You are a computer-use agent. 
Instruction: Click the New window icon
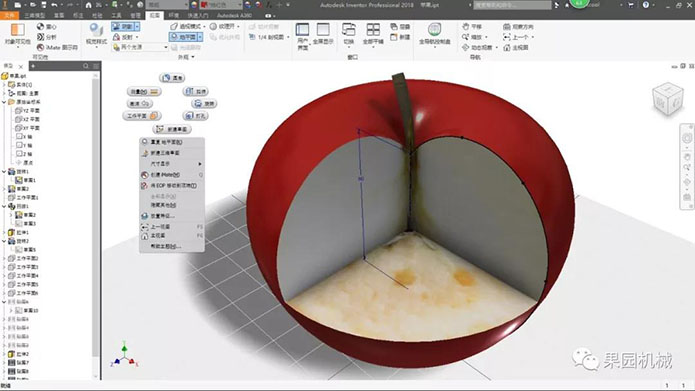(394, 37)
